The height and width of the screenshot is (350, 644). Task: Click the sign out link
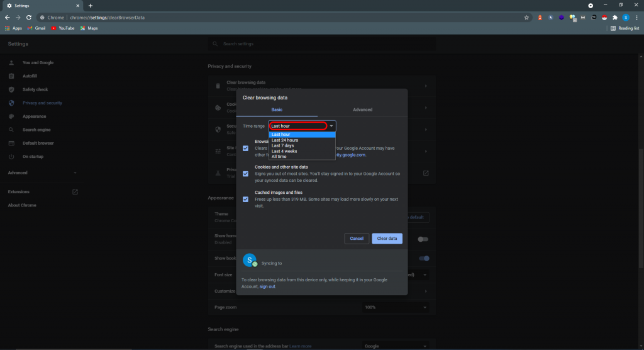(267, 286)
